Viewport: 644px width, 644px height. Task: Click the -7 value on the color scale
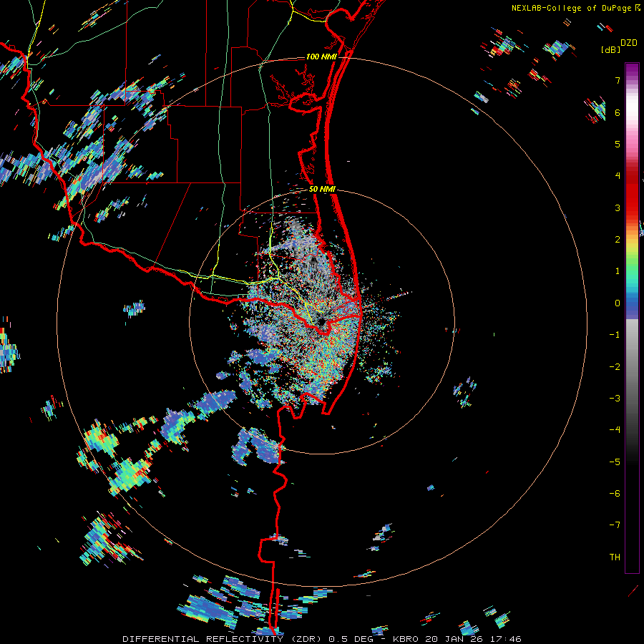[x=615, y=525]
